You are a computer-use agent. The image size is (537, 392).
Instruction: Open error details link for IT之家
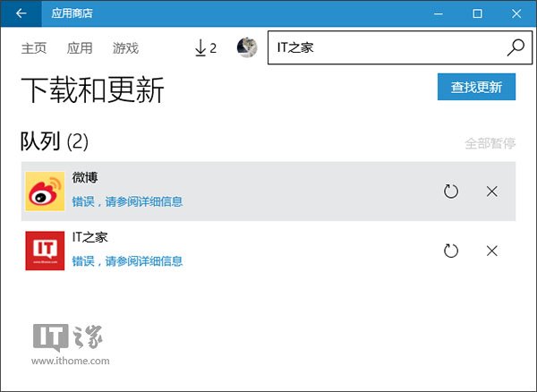point(127,260)
